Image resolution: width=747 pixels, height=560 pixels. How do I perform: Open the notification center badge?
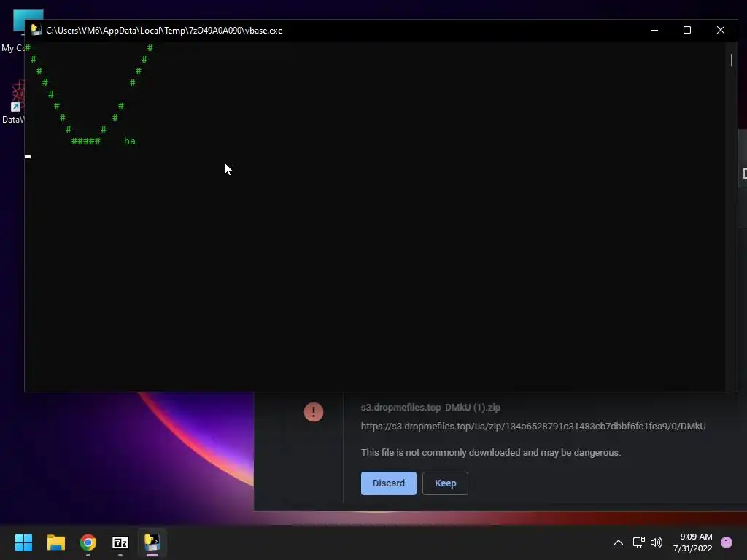pos(727,542)
